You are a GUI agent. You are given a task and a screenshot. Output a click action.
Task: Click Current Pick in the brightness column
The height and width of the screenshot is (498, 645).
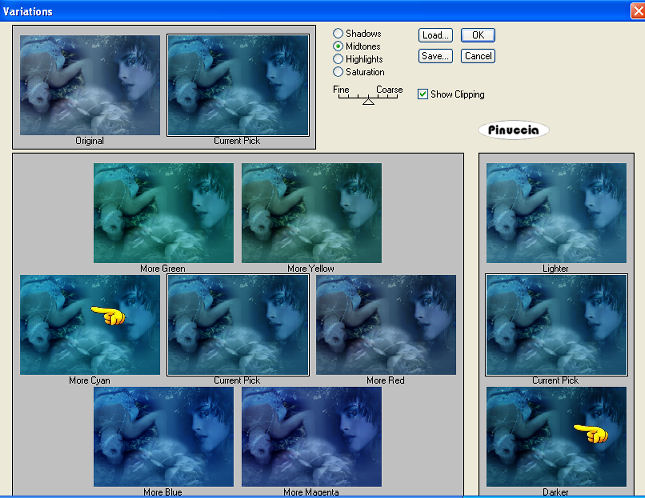point(557,325)
